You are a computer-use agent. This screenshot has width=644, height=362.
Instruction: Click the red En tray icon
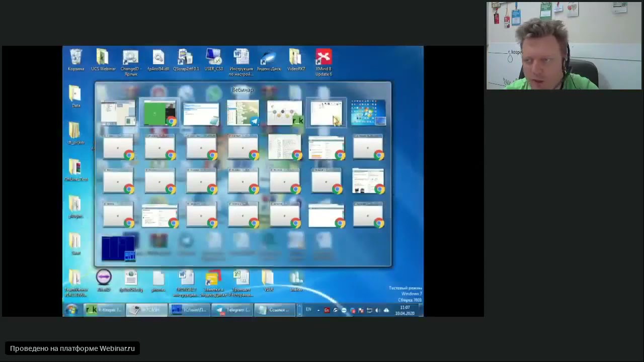click(x=327, y=310)
